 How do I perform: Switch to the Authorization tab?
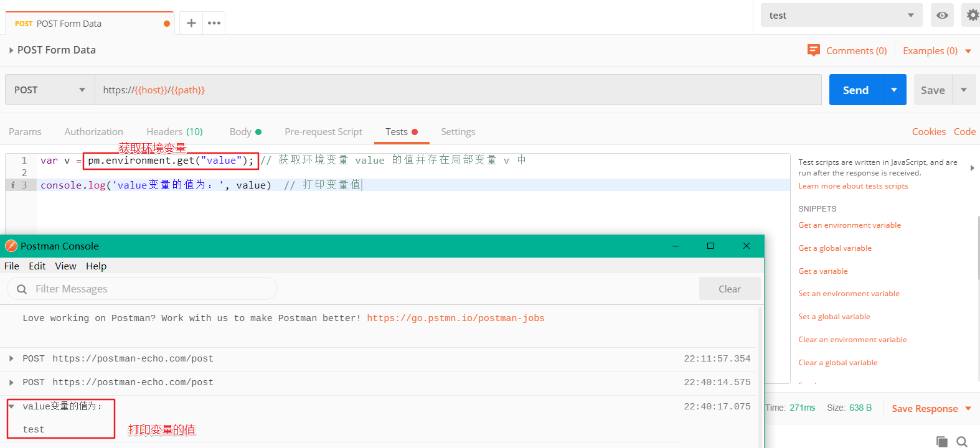94,132
